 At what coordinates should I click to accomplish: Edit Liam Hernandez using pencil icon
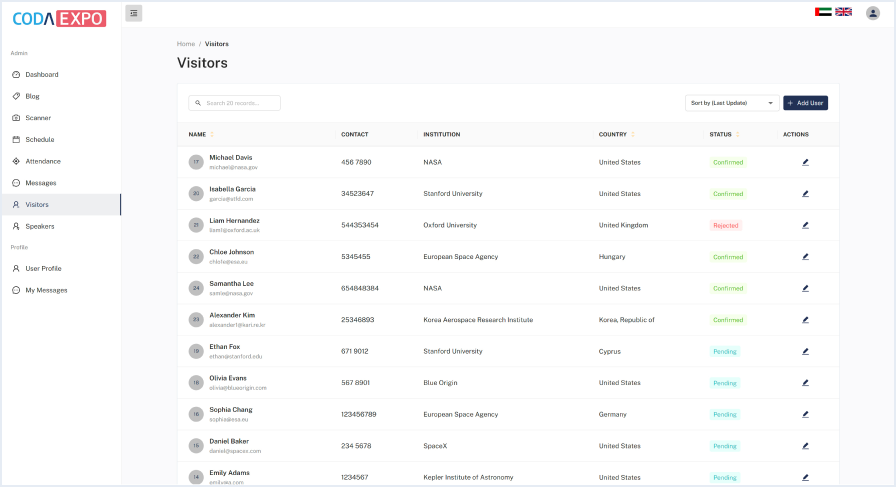pos(805,225)
